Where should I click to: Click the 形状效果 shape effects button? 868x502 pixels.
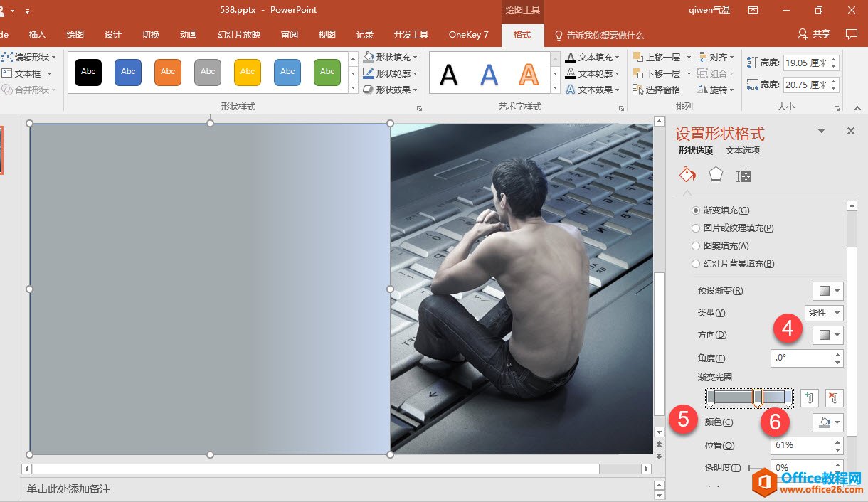coord(390,90)
